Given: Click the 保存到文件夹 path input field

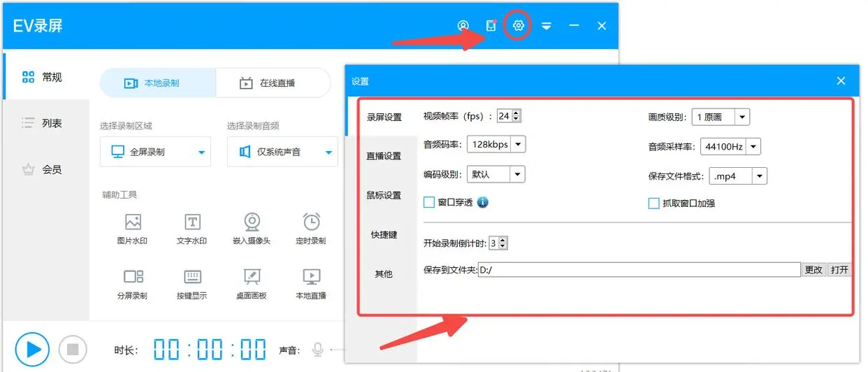Looking at the screenshot, I should click(638, 270).
